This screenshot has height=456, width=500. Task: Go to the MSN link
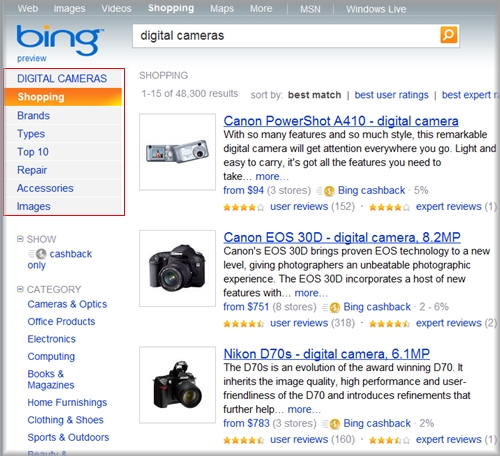click(x=310, y=9)
